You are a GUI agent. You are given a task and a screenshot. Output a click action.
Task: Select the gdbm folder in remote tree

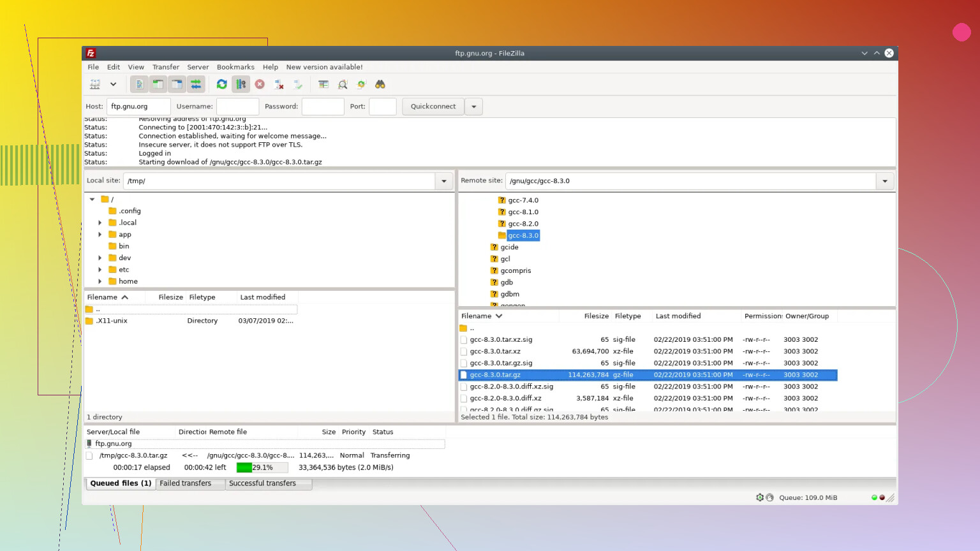pyautogui.click(x=510, y=295)
